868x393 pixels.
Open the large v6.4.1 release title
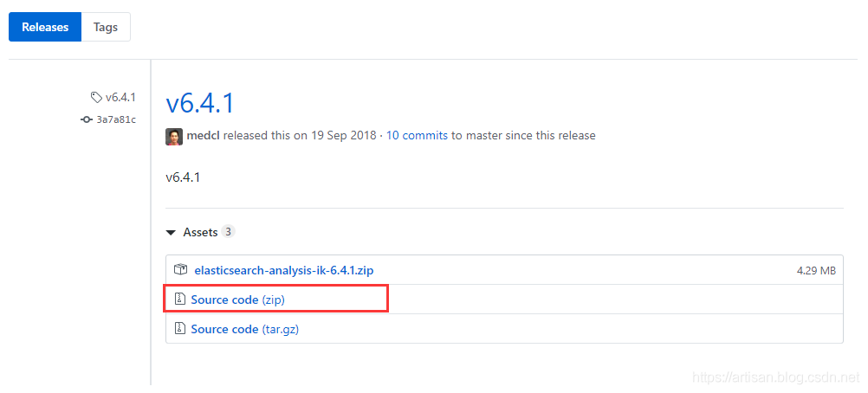pos(200,103)
